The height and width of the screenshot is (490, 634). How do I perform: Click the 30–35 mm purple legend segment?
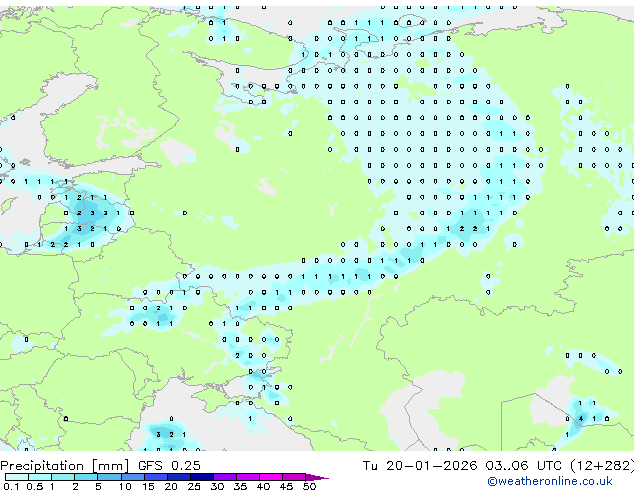224,477
